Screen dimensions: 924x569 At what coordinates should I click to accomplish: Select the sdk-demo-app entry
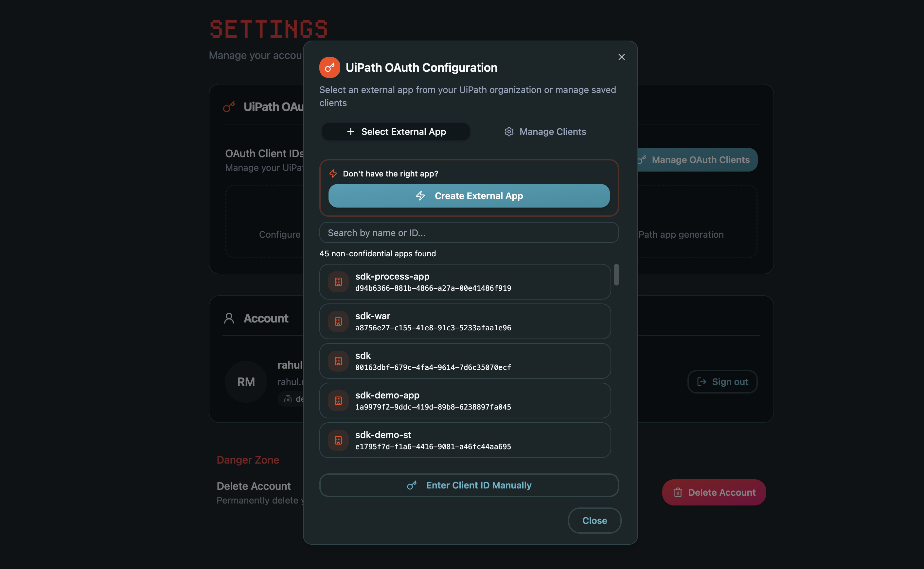(465, 401)
